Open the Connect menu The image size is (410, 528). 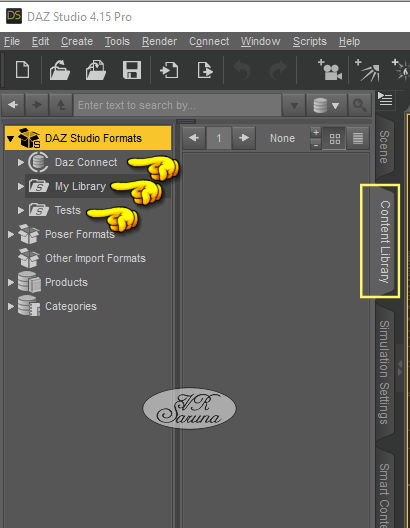[x=209, y=41]
